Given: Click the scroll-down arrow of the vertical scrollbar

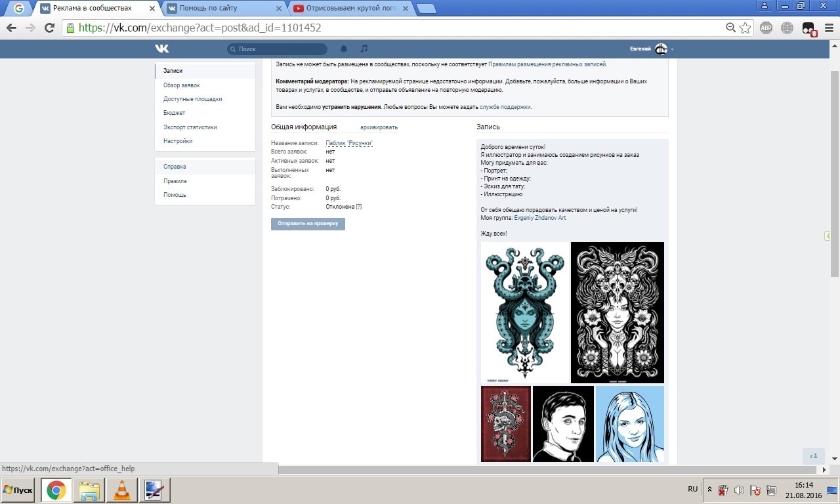Looking at the screenshot, I should [x=834, y=459].
